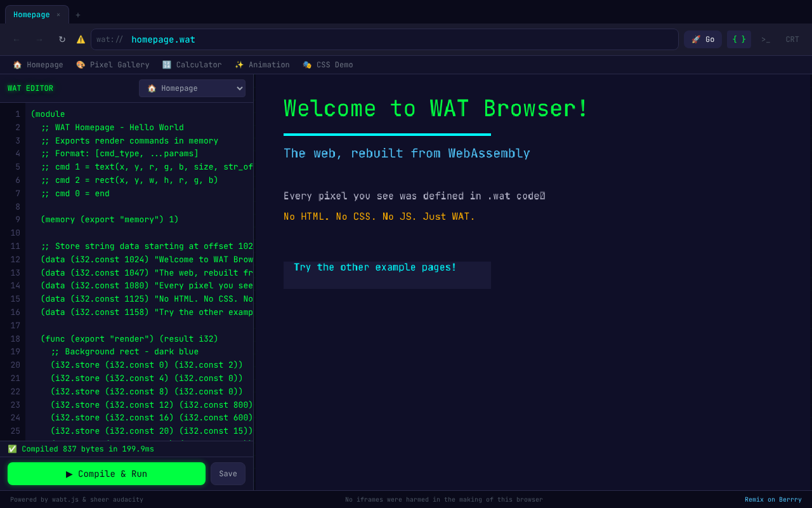The image size is (812, 508).
Task: Click the Save button
Action: pos(228,474)
